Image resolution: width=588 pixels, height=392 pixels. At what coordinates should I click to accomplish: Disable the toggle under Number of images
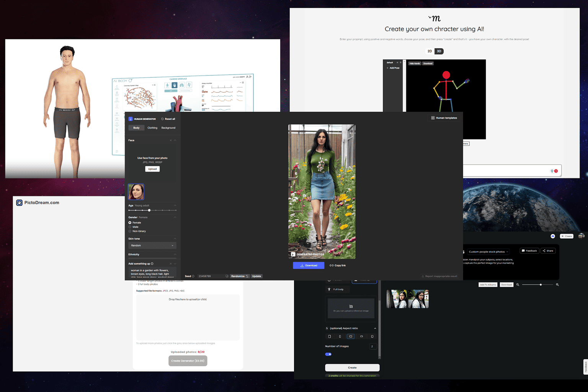[328, 354]
